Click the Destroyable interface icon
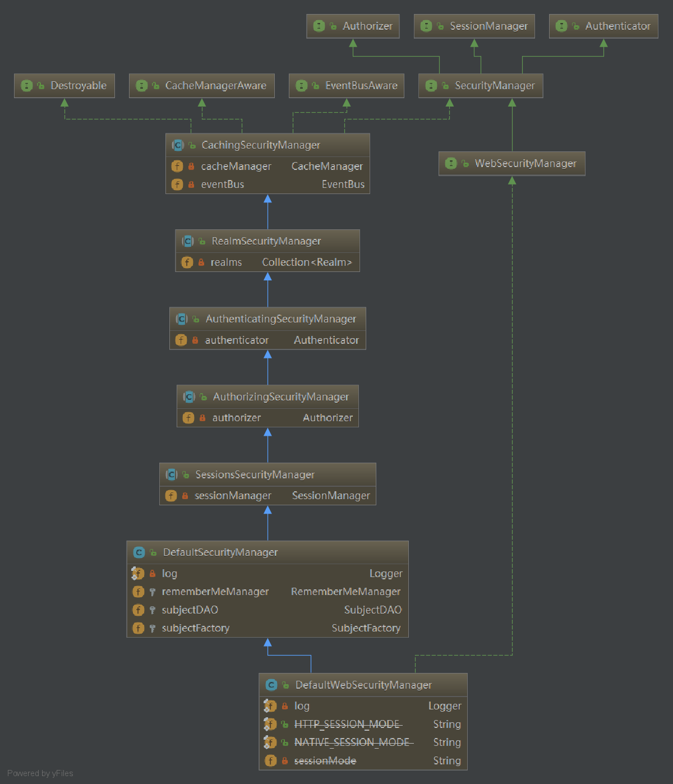Viewport: 673px width, 784px height. coord(26,85)
